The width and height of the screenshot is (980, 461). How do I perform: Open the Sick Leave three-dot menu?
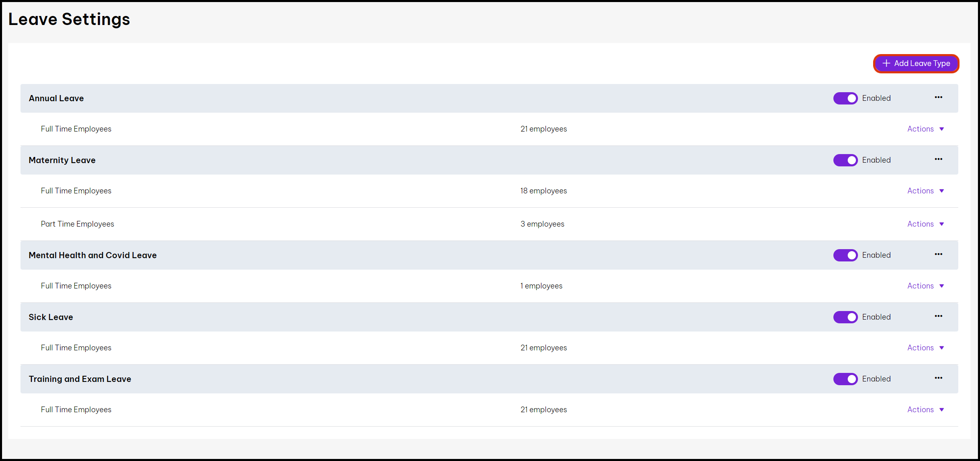point(938,316)
